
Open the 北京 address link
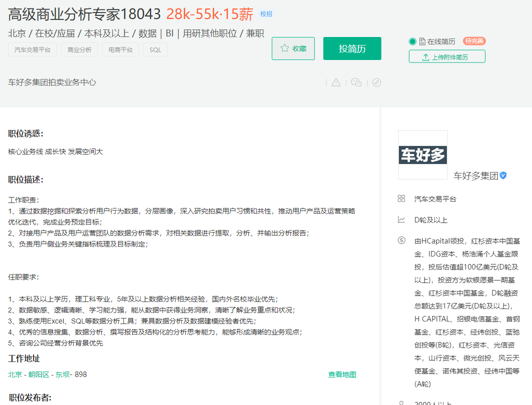(15, 374)
